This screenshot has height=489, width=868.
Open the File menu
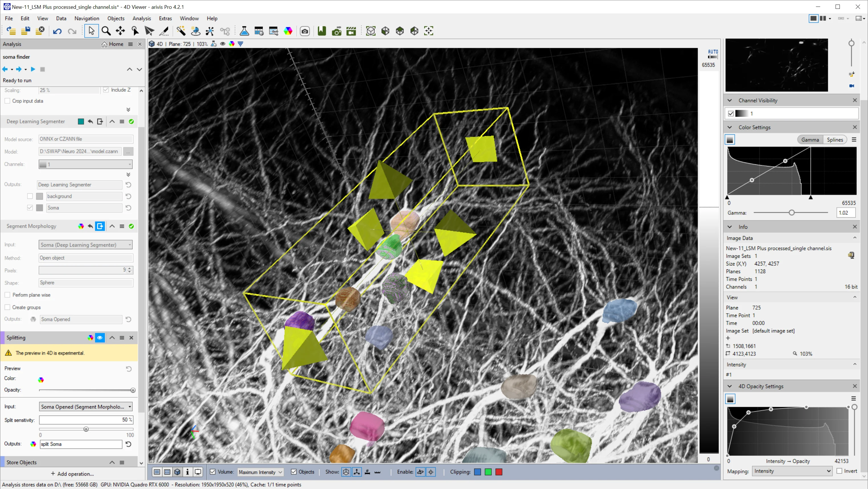[x=9, y=18]
